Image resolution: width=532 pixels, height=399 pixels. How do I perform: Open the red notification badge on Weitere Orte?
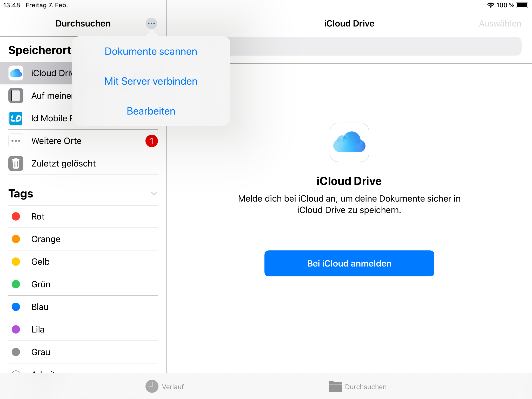coord(152,141)
